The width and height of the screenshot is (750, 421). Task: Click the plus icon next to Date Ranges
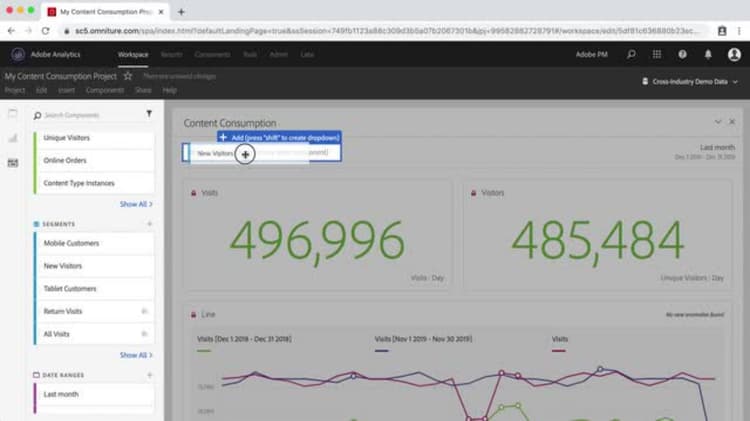coord(149,375)
